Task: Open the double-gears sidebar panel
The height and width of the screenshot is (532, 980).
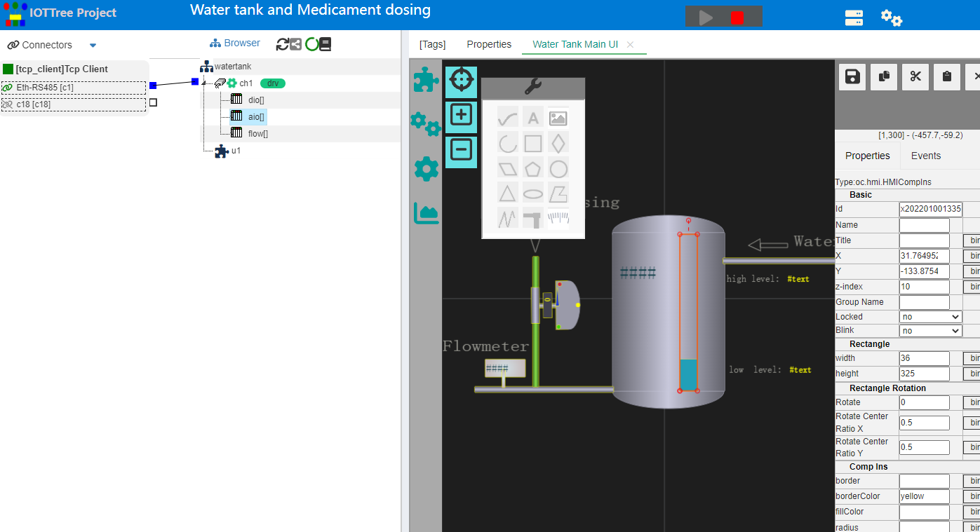Action: pos(425,124)
